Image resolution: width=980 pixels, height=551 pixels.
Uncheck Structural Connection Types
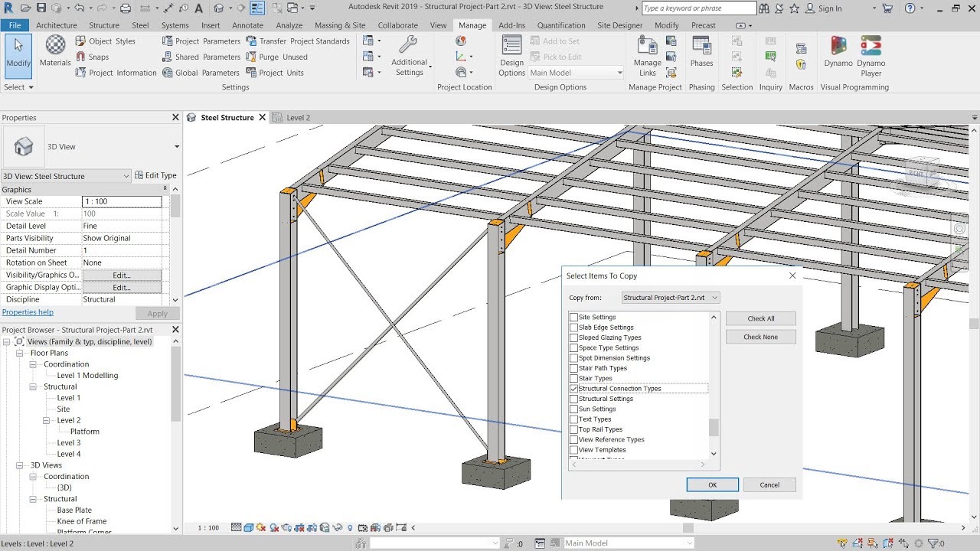click(x=574, y=388)
